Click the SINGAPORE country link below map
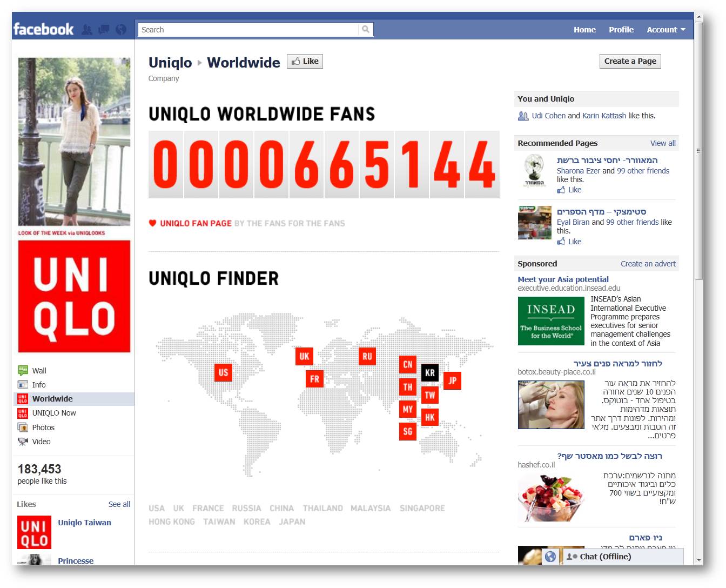726x588 pixels. coord(422,508)
